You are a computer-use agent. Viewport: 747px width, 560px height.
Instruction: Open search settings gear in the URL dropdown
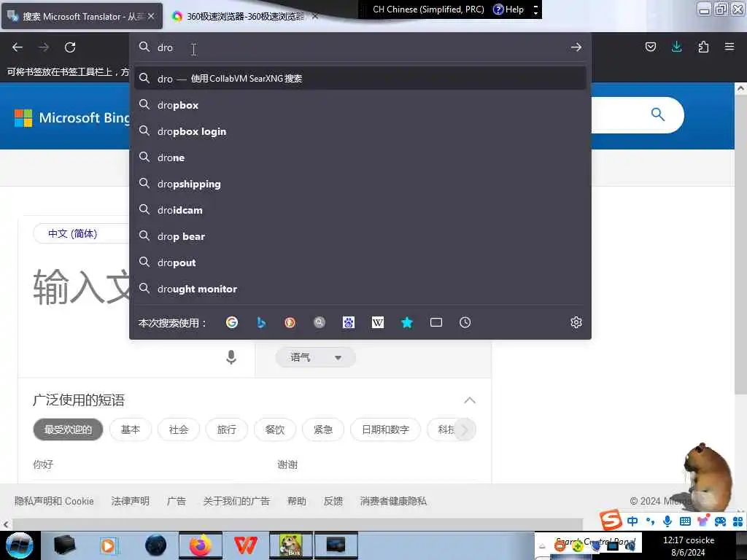[x=576, y=322]
